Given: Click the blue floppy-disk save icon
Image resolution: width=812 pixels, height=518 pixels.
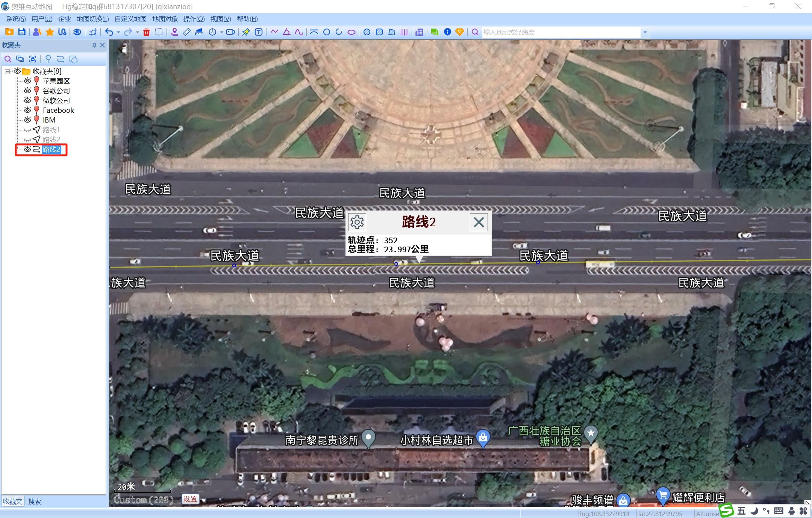Looking at the screenshot, I should pyautogui.click(x=22, y=32).
